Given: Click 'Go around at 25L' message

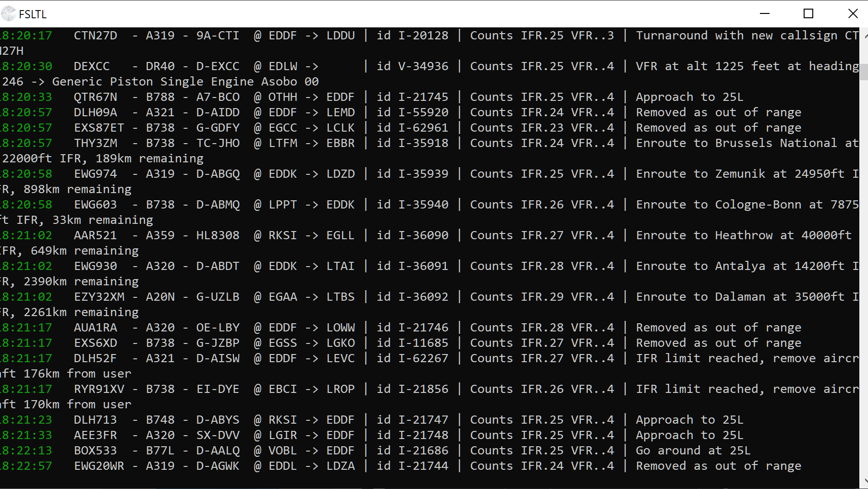Looking at the screenshot, I should (x=693, y=451).
